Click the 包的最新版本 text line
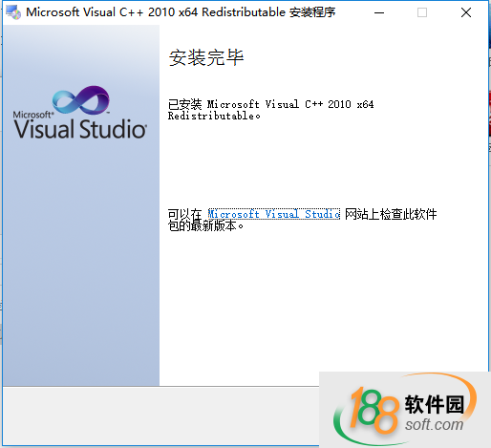 coord(205,225)
